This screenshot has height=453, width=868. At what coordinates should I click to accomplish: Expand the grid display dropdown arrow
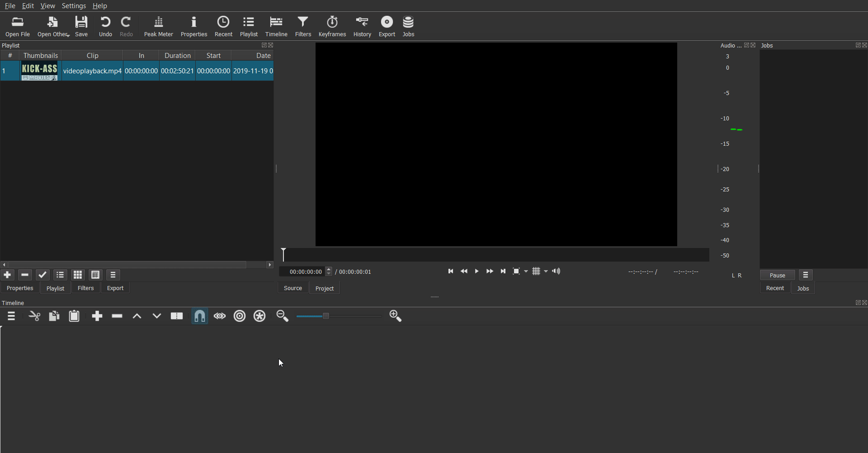click(546, 272)
